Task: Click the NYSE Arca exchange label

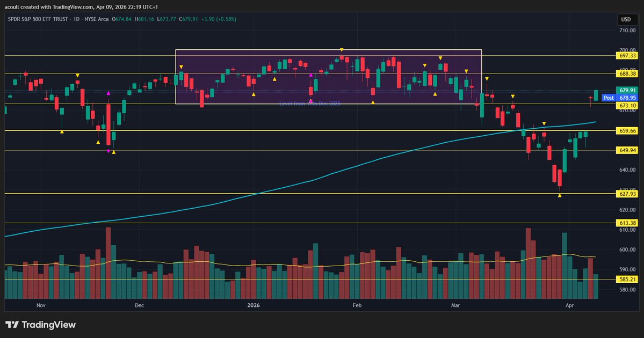Action: (x=97, y=19)
